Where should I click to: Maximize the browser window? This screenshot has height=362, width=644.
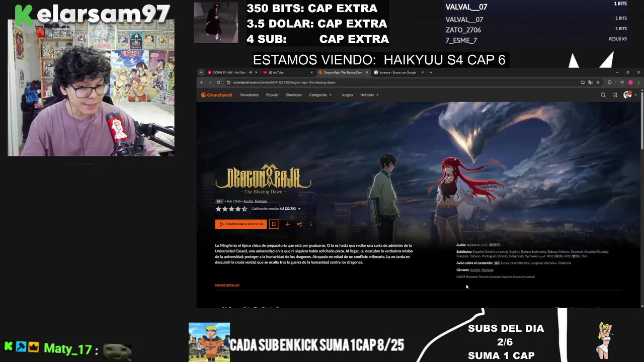click(628, 72)
